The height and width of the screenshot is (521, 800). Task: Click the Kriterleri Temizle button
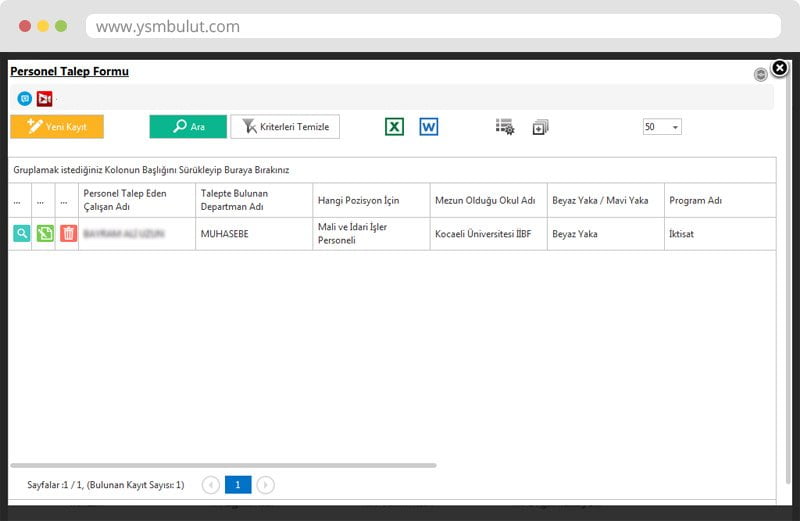285,127
